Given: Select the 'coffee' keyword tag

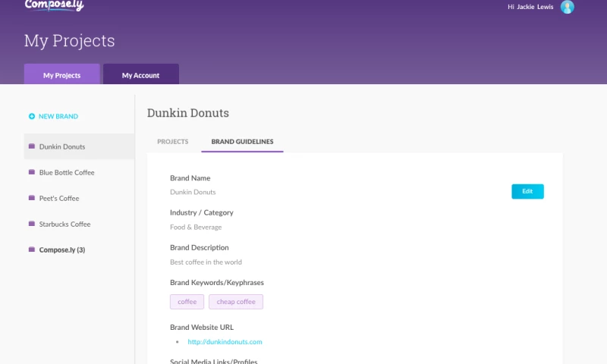Looking at the screenshot, I should [x=187, y=302].
